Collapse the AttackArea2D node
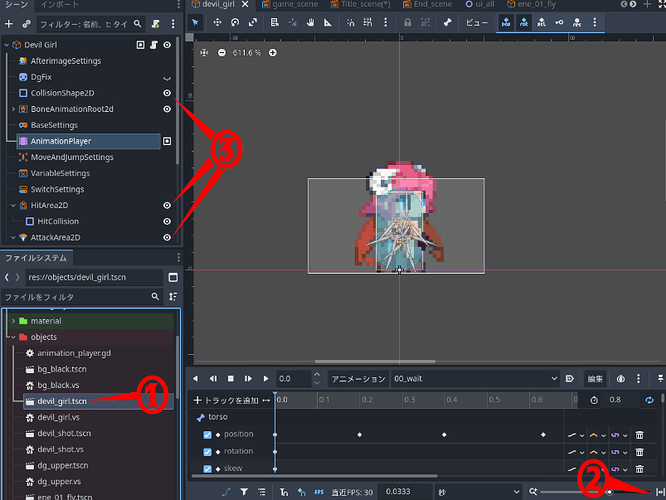Image resolution: width=666 pixels, height=500 pixels. tap(13, 237)
